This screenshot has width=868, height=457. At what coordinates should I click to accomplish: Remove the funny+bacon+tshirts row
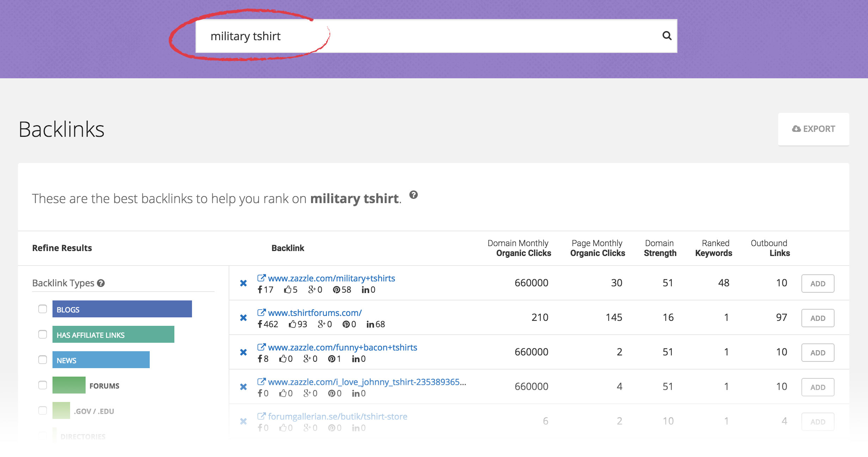pyautogui.click(x=243, y=352)
